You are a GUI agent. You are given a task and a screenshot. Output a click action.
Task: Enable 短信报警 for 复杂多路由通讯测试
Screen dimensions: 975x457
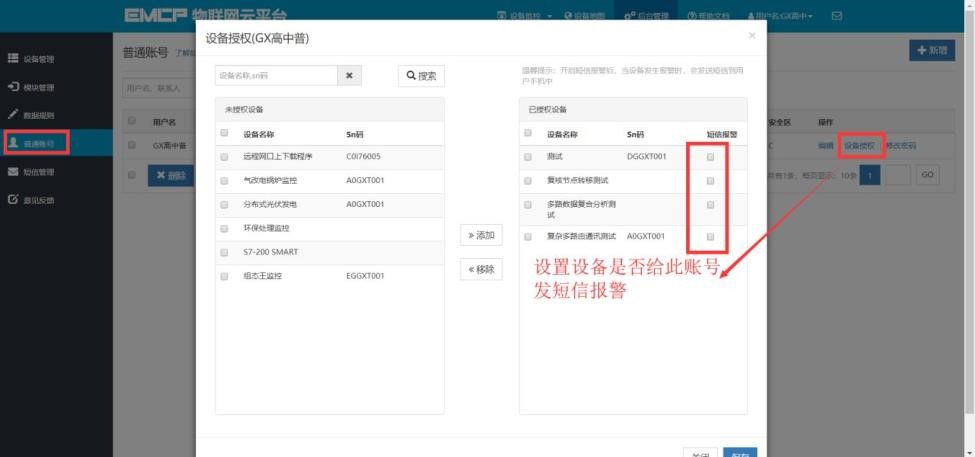tap(711, 236)
